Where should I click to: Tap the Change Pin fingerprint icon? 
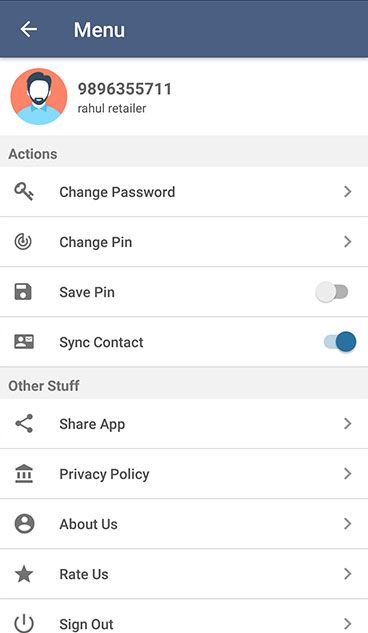tap(23, 241)
